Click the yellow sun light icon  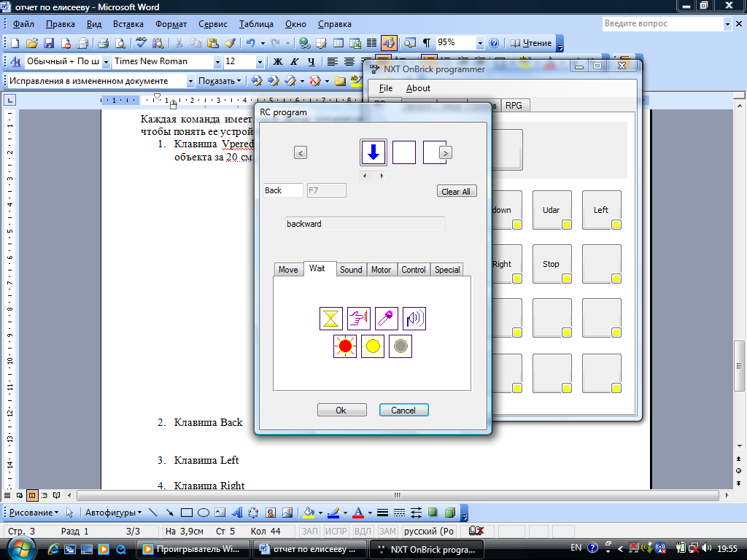click(x=373, y=346)
